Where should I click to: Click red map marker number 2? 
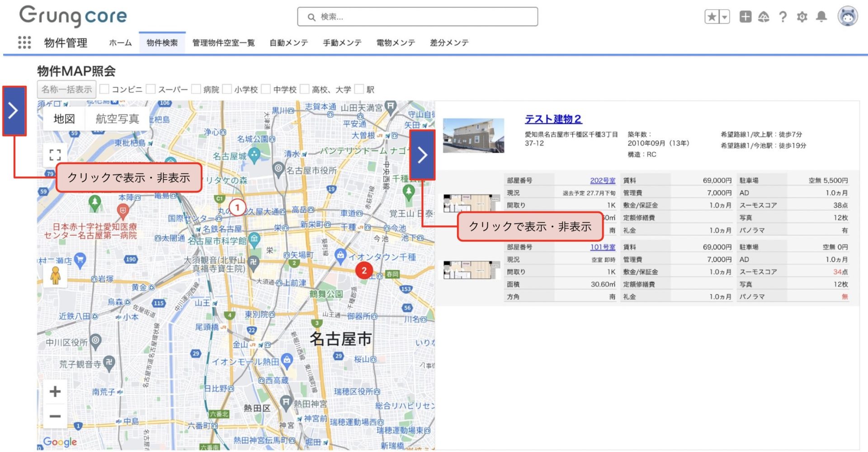point(364,271)
